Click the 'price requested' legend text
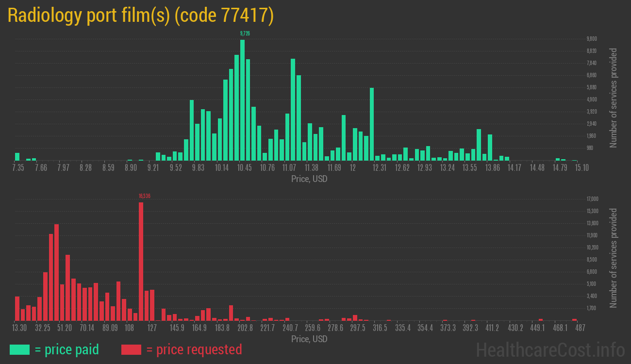The image size is (631, 364). tap(194, 349)
